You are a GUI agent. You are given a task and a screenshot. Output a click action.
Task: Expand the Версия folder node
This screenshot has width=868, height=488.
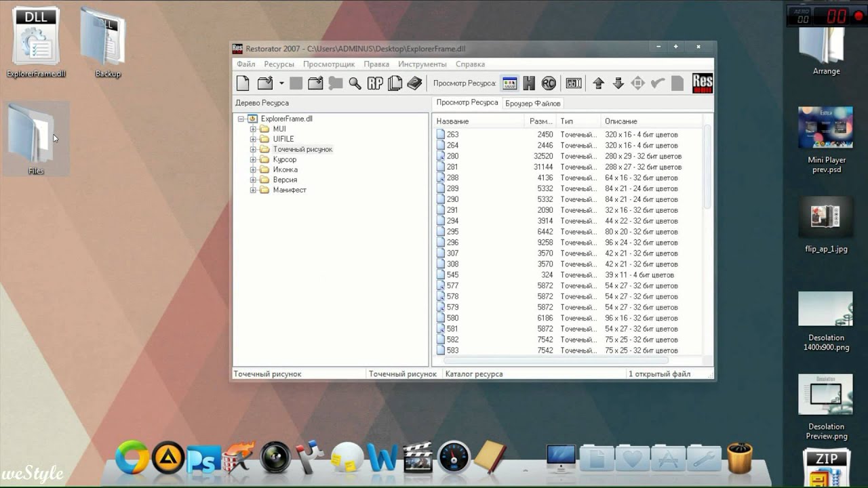[x=253, y=180]
